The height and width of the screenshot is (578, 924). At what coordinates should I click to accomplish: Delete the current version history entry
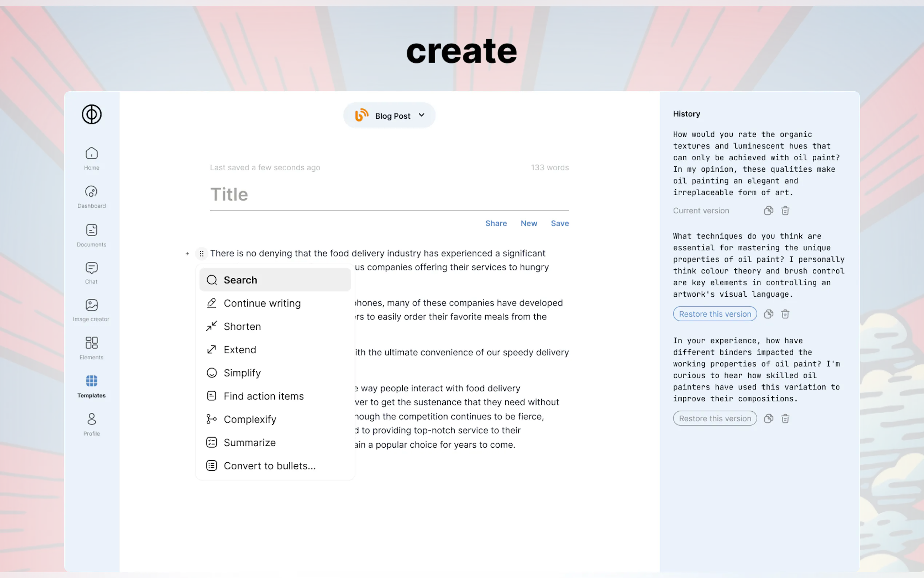point(785,211)
